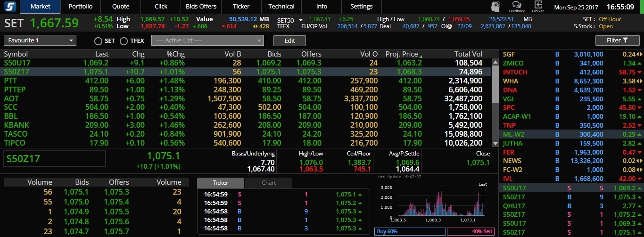
Task: Select the TFEX radio button
Action: point(124,41)
